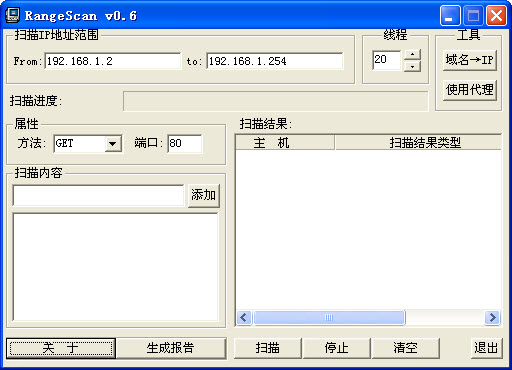Click the 扫描结果类型 column header
512x370 pixels.
[418, 143]
